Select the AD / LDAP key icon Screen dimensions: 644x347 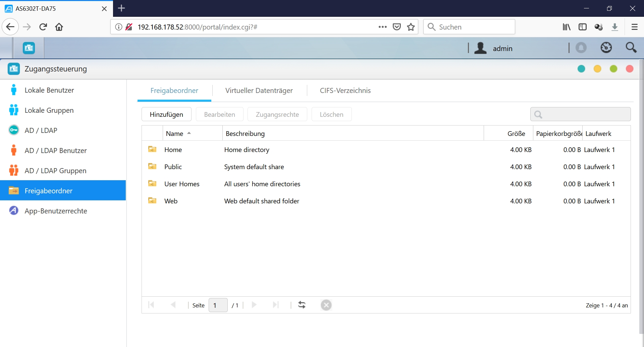tap(14, 130)
